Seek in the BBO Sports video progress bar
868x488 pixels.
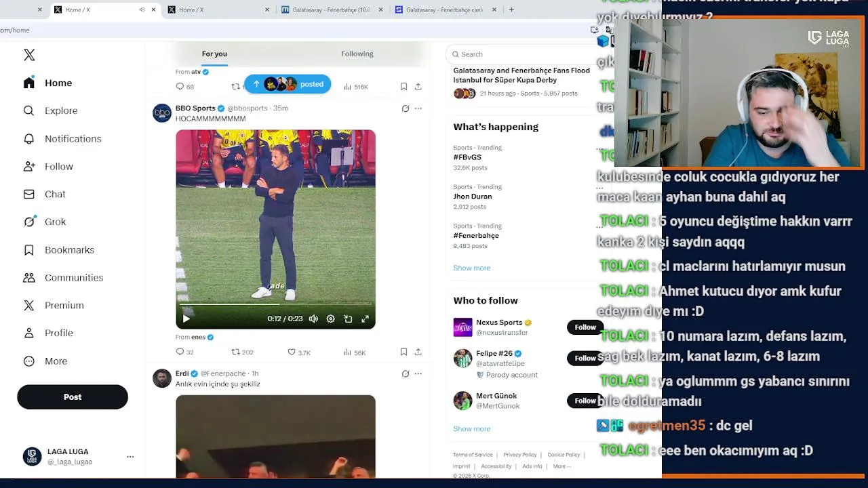point(275,304)
